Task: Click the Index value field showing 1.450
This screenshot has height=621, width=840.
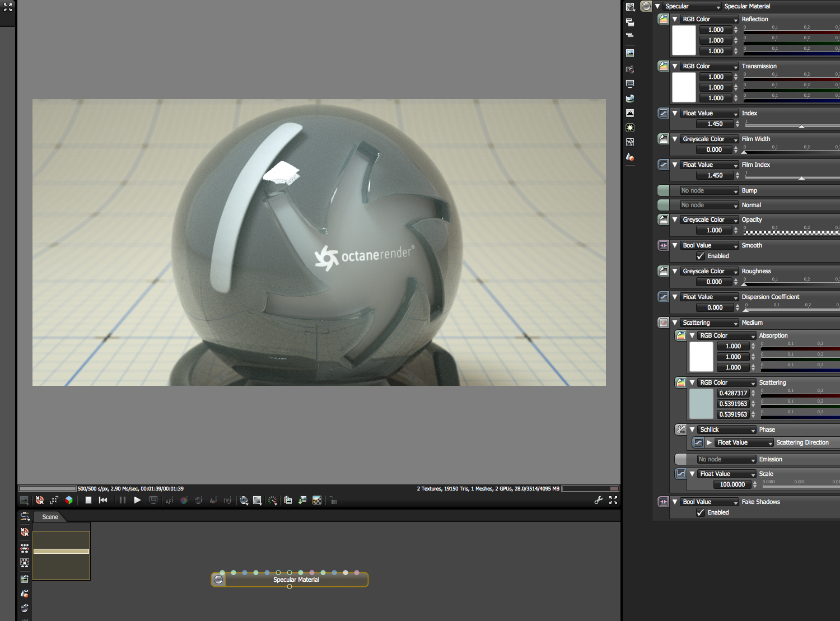Action: [715, 124]
